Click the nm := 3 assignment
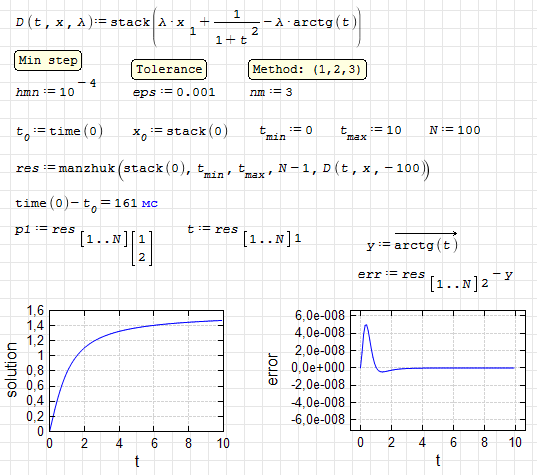This screenshot has height=475, width=537. 271,92
